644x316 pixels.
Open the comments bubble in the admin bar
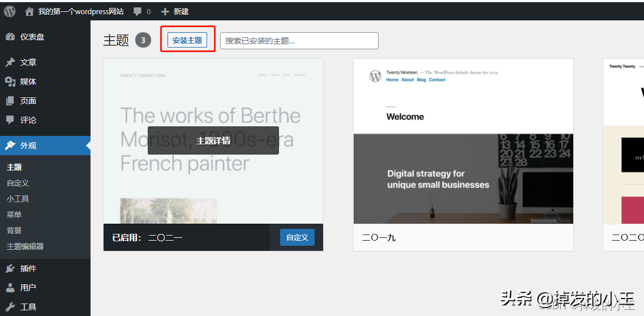138,11
